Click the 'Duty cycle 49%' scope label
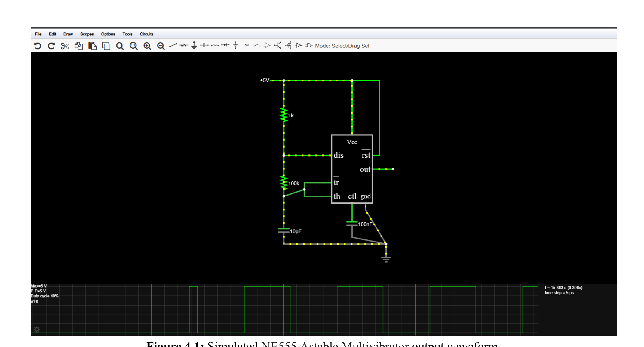The width and height of the screenshot is (644, 347). 44,296
